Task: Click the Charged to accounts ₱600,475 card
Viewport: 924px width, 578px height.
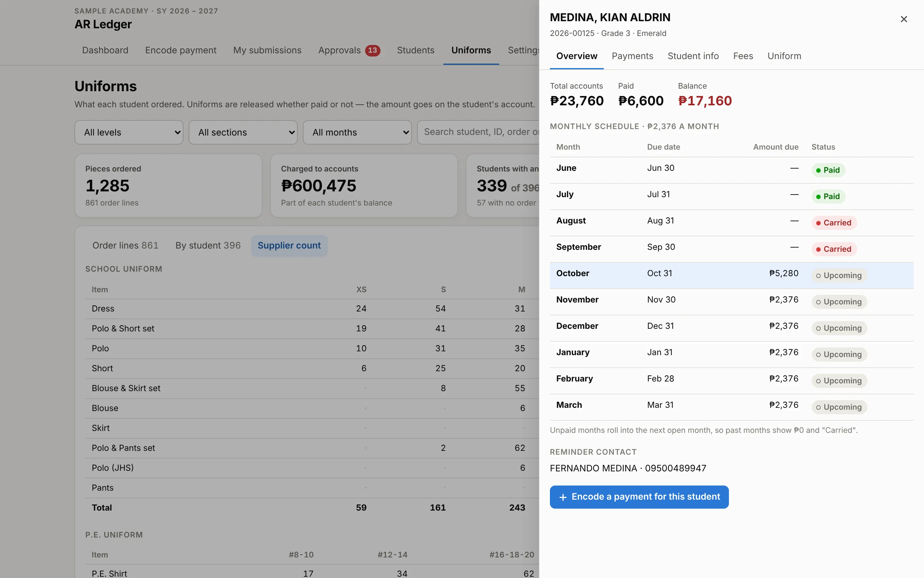Action: coord(364,186)
